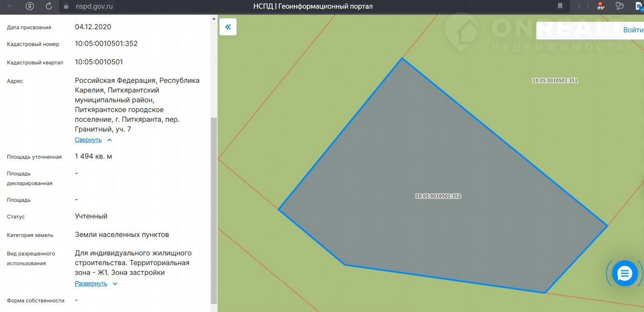Click the padlock site security icon
The width and height of the screenshot is (644, 312).
click(x=66, y=7)
